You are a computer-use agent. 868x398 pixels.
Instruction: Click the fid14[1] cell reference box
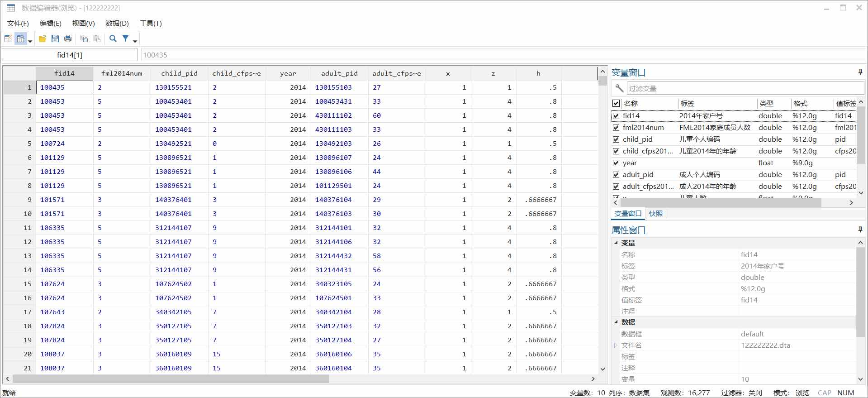(x=70, y=55)
